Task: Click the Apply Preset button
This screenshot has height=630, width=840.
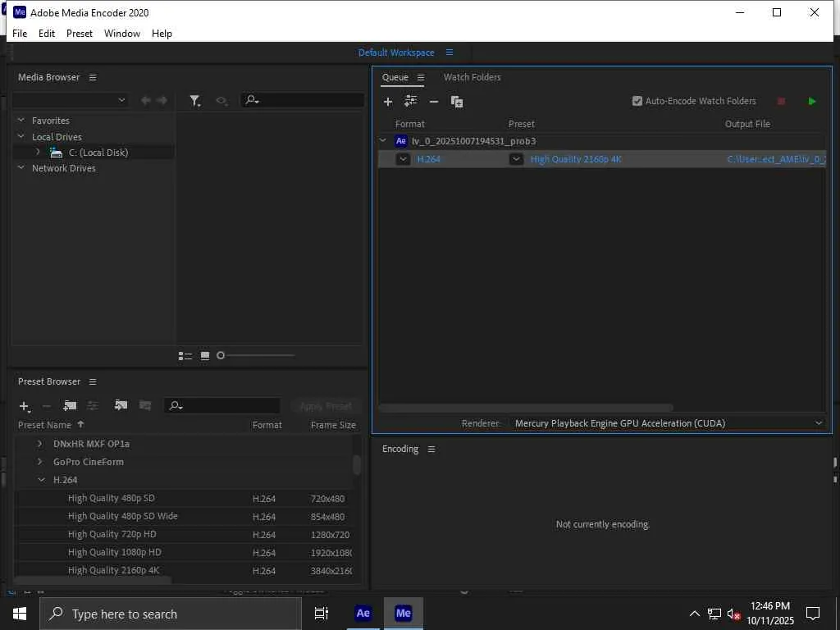Action: 326,406
